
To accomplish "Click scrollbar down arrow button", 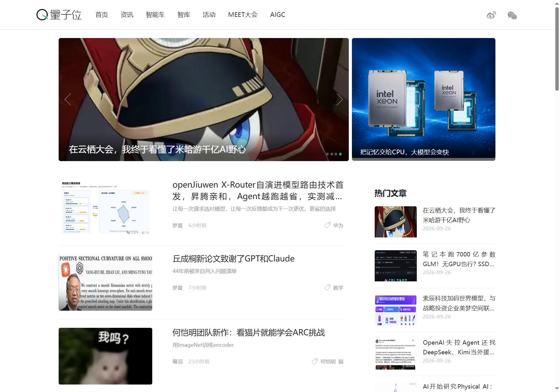I will [x=557, y=389].
